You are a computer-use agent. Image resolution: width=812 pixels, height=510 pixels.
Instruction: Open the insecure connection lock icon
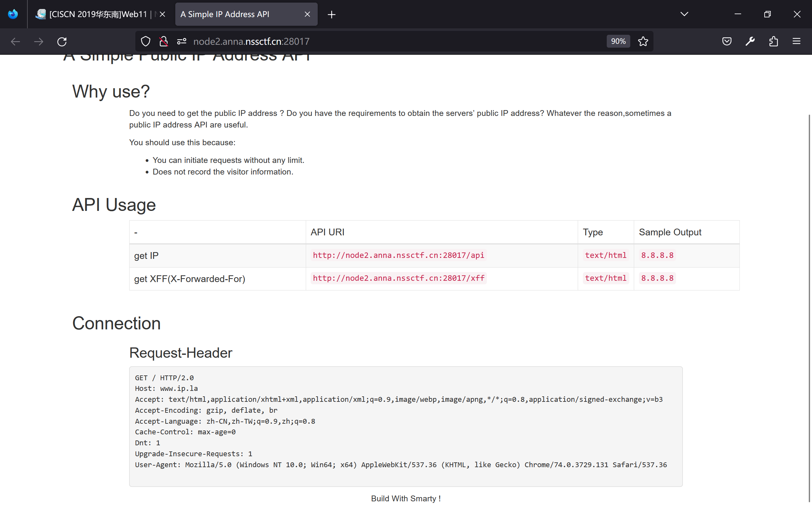pos(164,42)
